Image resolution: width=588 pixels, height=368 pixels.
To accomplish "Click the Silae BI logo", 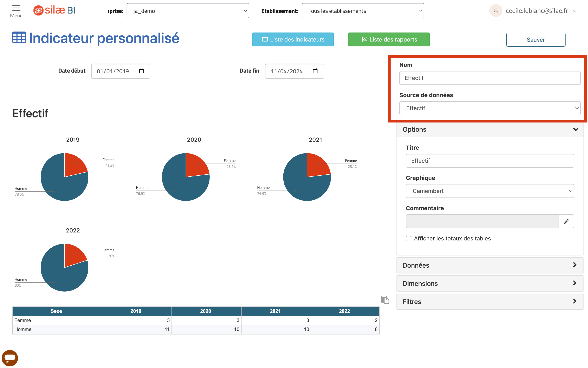I will click(54, 10).
